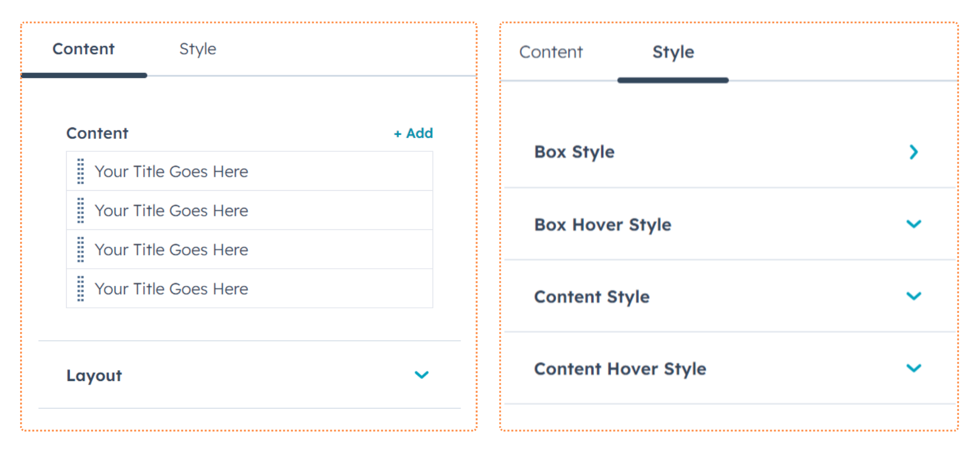Screen dimensions: 980x453
Task: Open second Your Title Goes Here item
Action: click(x=171, y=211)
